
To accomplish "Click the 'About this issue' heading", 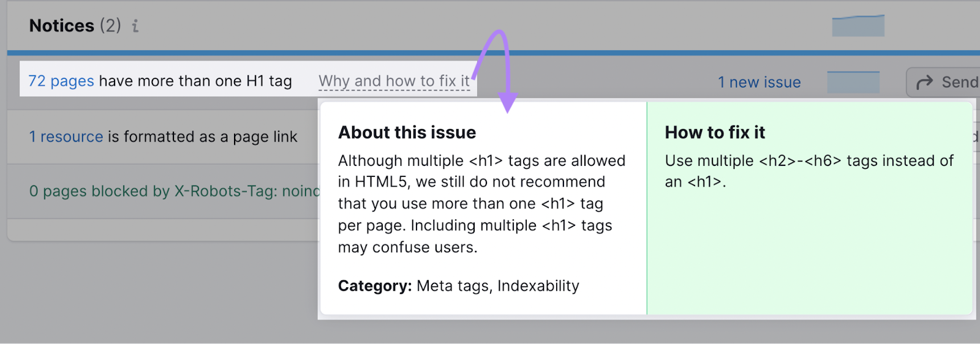I will [x=407, y=132].
